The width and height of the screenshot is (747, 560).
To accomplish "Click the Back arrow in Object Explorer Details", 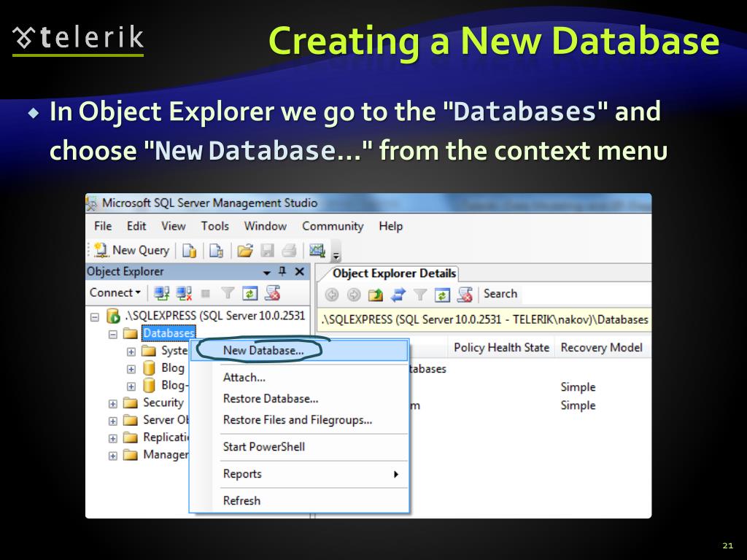I will tap(332, 295).
